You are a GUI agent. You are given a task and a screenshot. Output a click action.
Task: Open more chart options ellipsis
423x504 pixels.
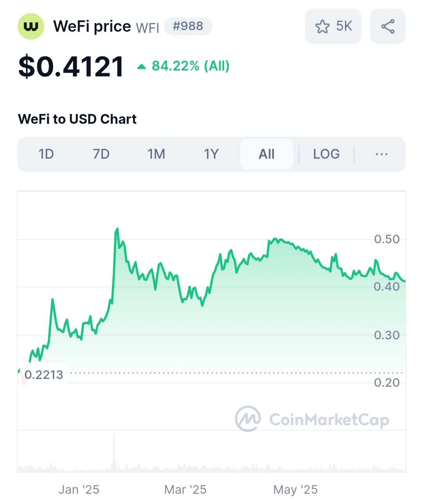[x=381, y=154]
